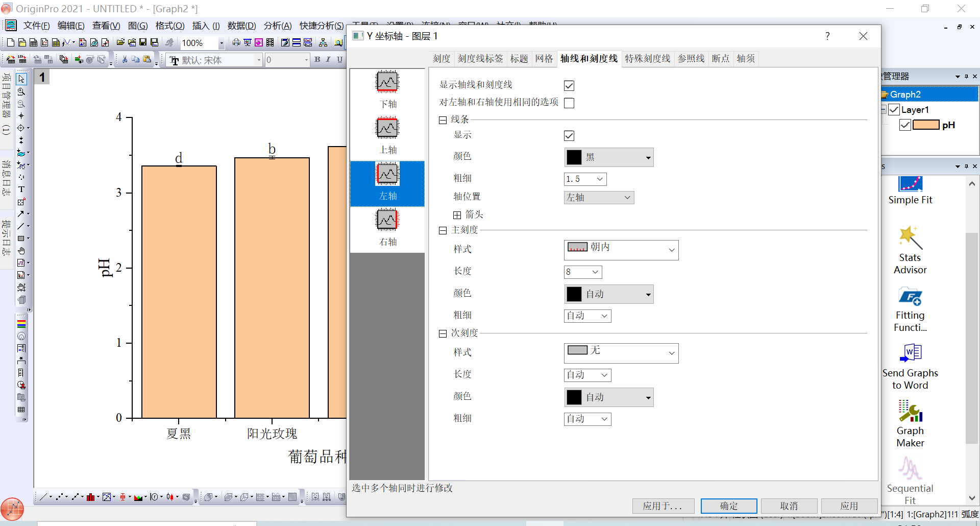The height and width of the screenshot is (526, 980).
Task: Expand the 箭头 section
Action: coord(457,215)
